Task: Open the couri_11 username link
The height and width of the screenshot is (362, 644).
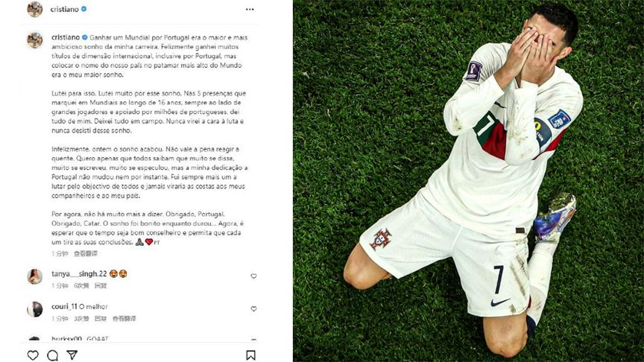Action: pyautogui.click(x=64, y=307)
